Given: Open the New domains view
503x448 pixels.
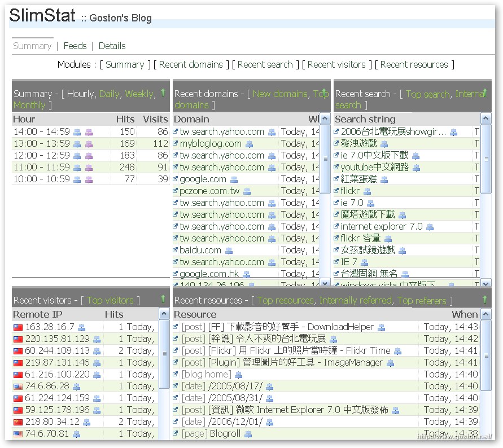Looking at the screenshot, I should pos(280,94).
